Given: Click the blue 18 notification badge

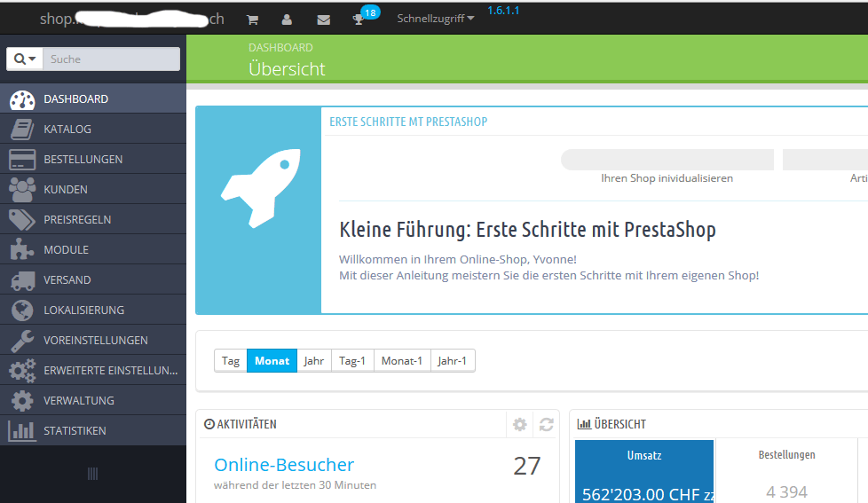Looking at the screenshot, I should pyautogui.click(x=370, y=12).
